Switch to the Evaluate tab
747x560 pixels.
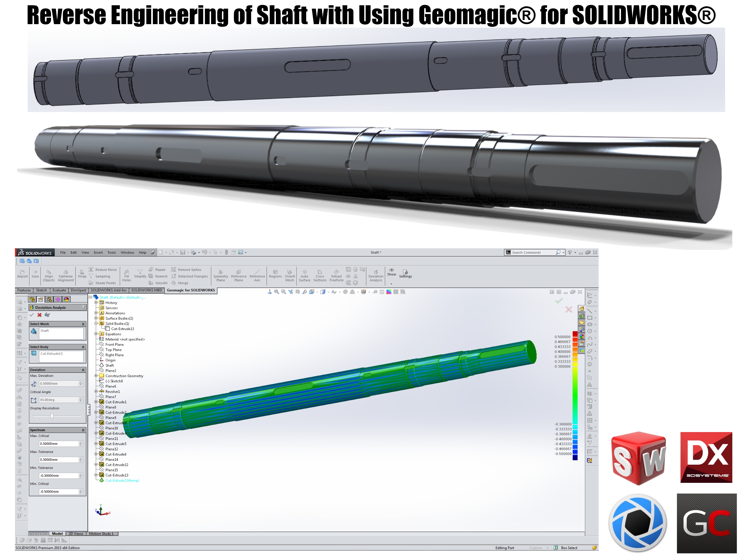click(x=59, y=290)
